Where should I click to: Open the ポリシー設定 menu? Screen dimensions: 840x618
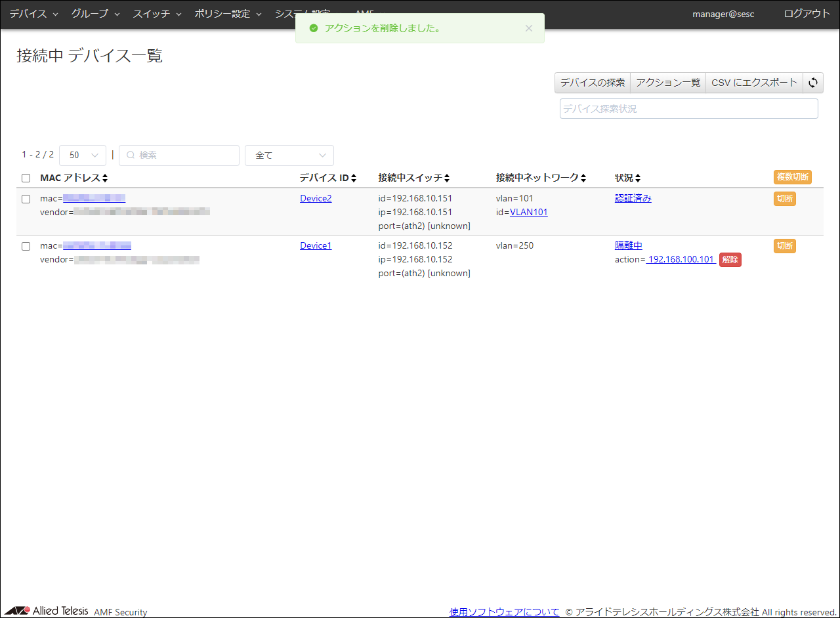(x=228, y=14)
